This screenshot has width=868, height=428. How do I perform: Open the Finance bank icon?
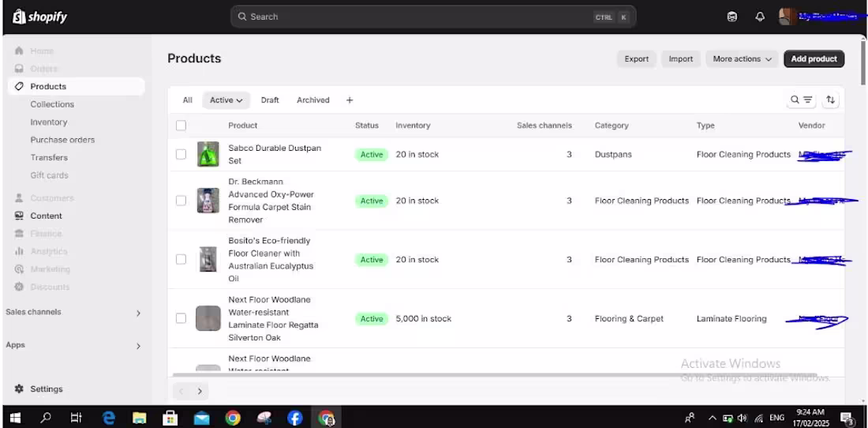(19, 234)
